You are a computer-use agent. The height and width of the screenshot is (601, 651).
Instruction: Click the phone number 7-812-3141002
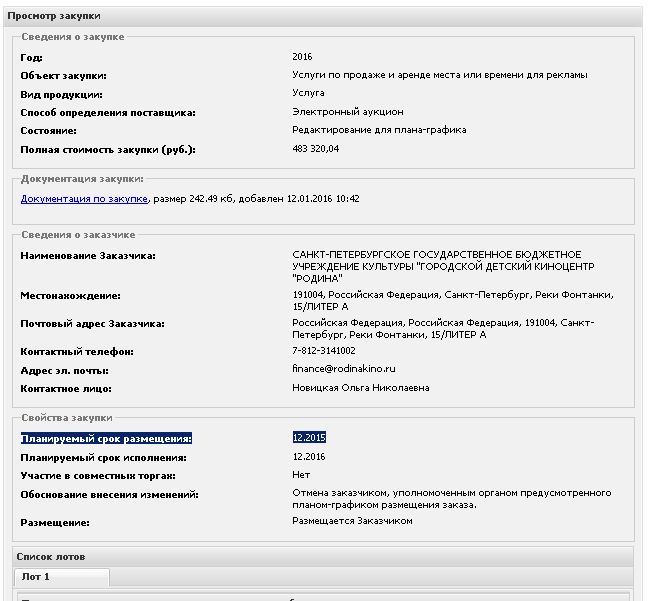coord(324,351)
